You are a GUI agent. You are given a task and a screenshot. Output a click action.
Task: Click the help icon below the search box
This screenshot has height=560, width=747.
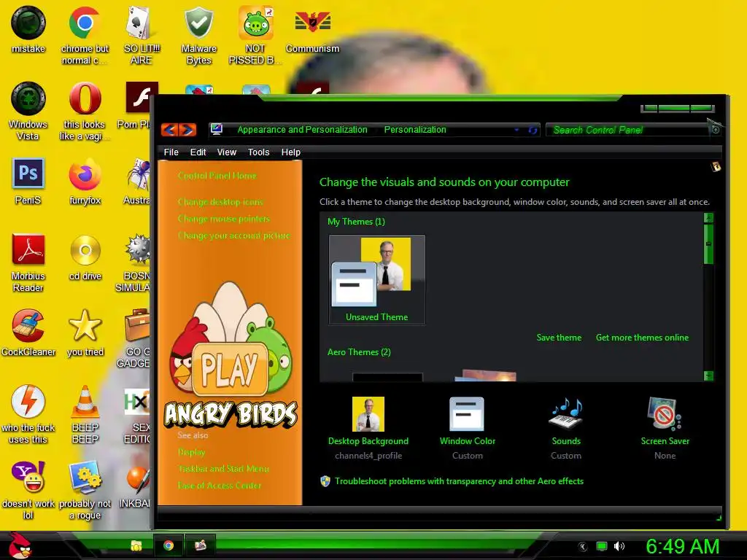click(716, 167)
